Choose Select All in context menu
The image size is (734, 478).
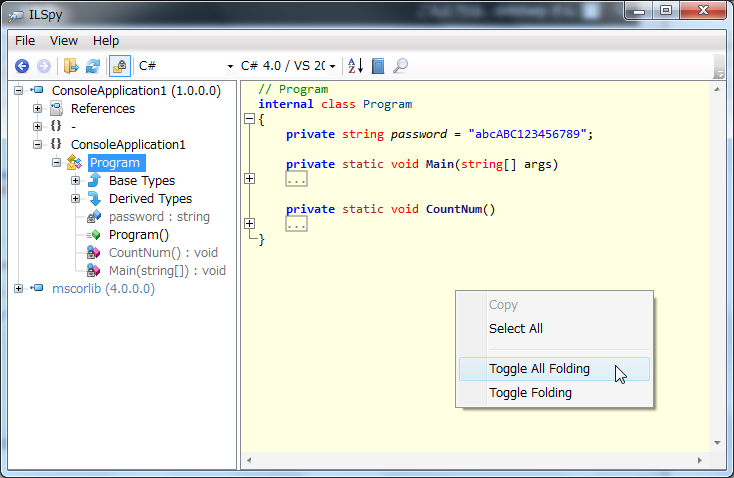coord(555,329)
